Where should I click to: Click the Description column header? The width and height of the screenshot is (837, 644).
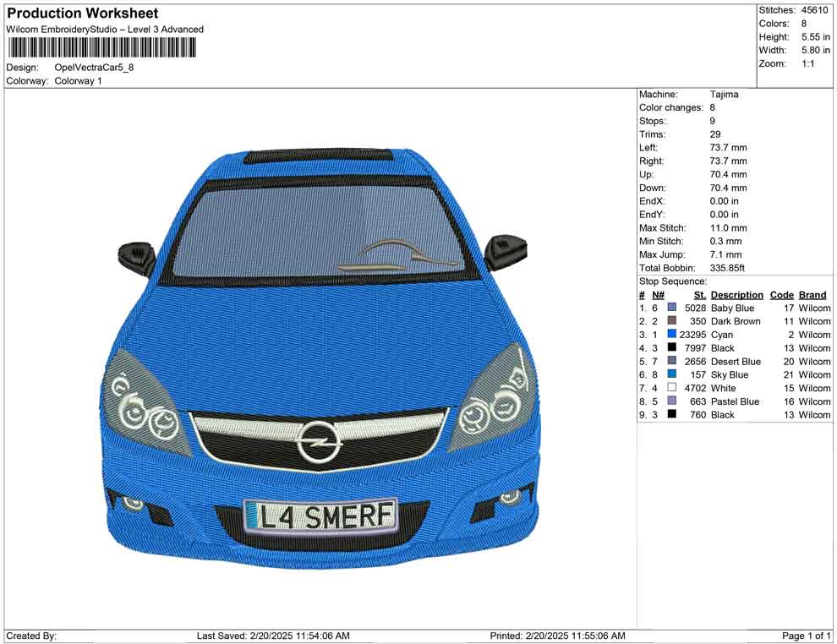(736, 295)
